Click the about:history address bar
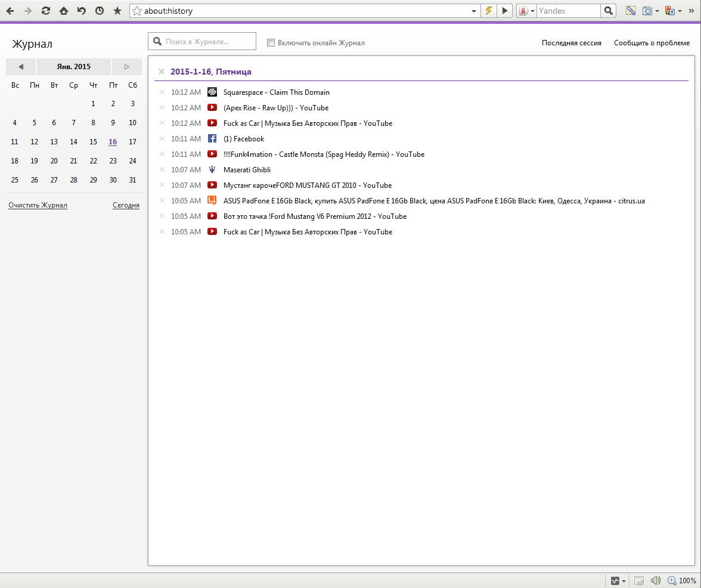 pos(306,11)
